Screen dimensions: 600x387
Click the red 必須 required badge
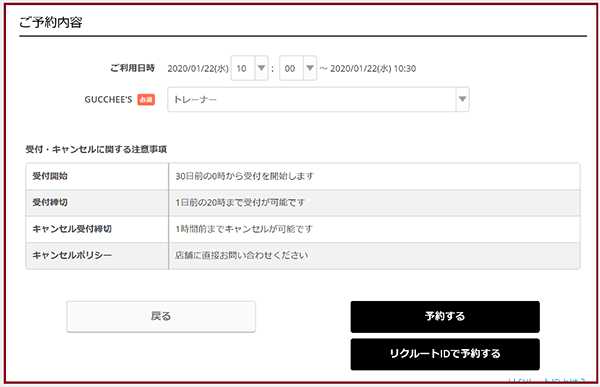coord(146,100)
